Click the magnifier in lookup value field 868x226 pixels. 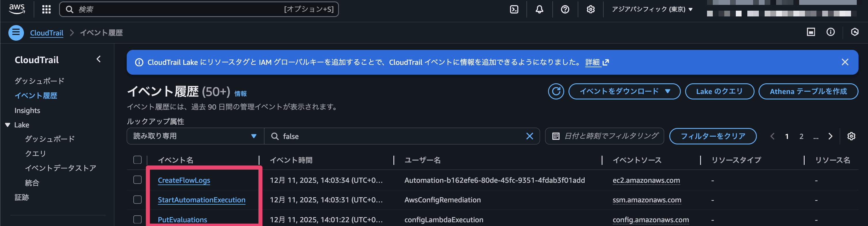coord(275,136)
